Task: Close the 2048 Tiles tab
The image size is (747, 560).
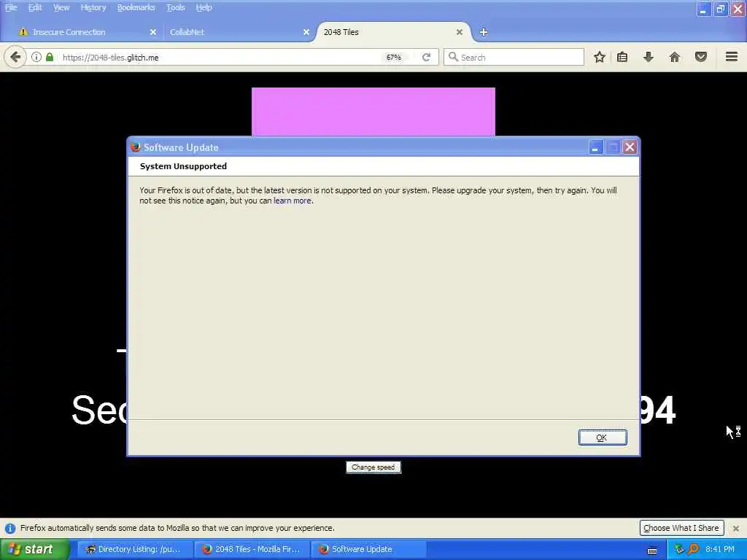Action: pyautogui.click(x=460, y=32)
